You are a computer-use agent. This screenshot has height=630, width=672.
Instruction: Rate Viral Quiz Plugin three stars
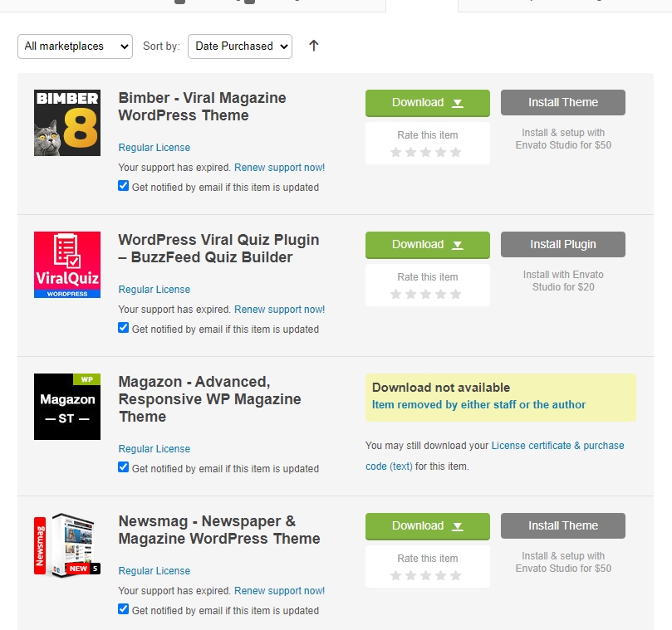[425, 294]
